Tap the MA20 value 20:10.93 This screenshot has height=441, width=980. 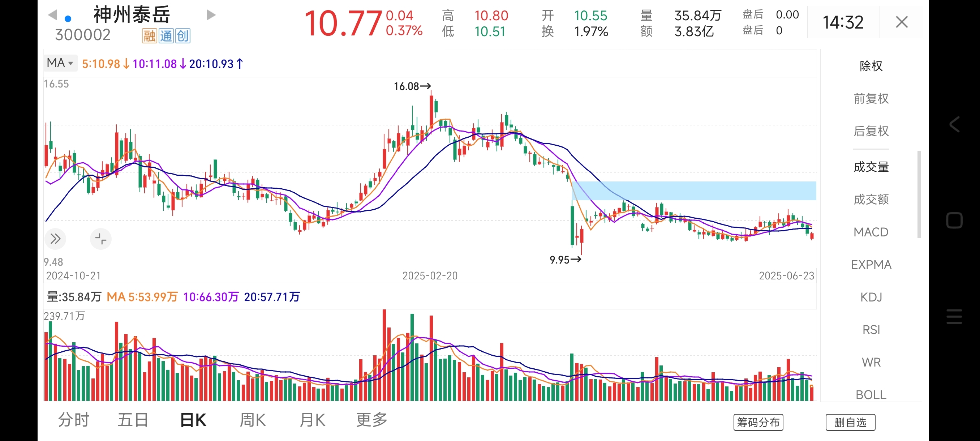(211, 64)
